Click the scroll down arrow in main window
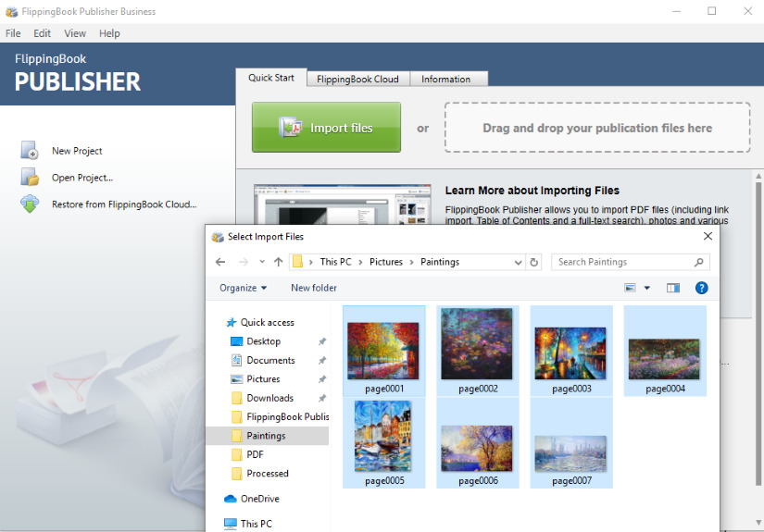 point(758,523)
